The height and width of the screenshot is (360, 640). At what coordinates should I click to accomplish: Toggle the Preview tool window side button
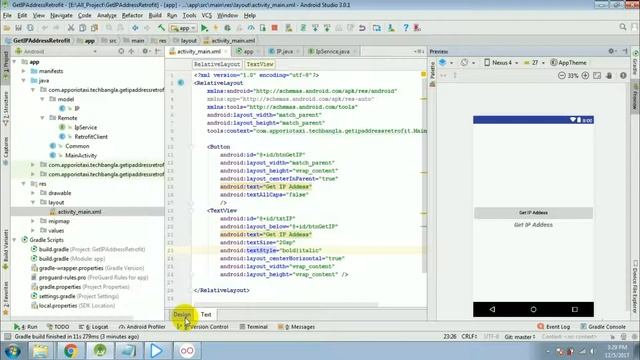[x=635, y=98]
